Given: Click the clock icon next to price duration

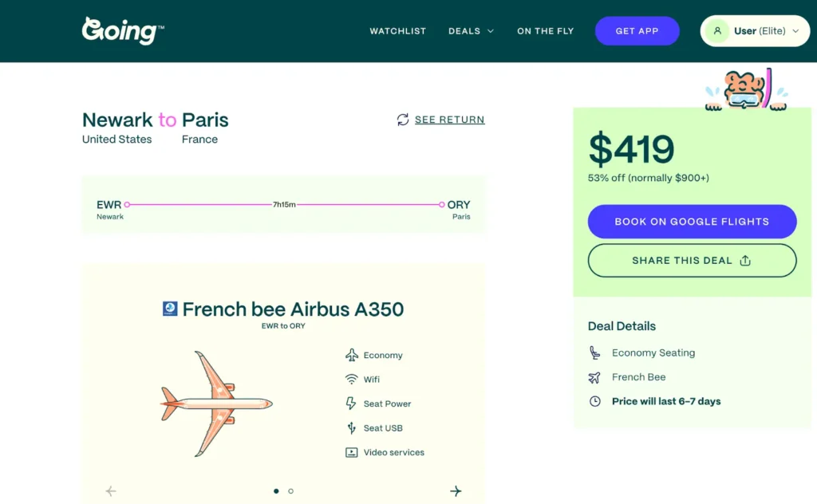Looking at the screenshot, I should [594, 402].
